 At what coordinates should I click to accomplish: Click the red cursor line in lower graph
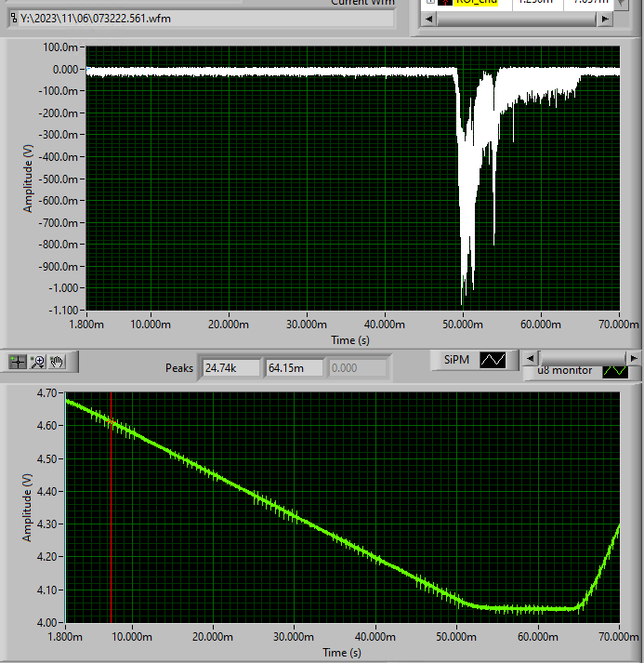[112, 508]
